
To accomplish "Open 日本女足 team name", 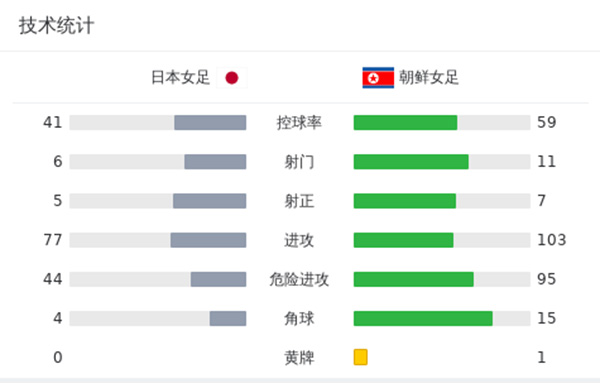I will pyautogui.click(x=181, y=78).
